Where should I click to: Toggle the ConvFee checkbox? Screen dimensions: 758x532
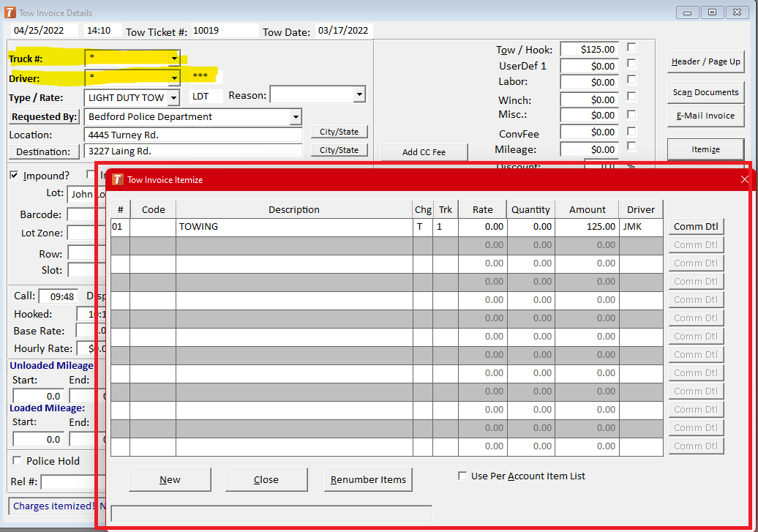pyautogui.click(x=631, y=131)
